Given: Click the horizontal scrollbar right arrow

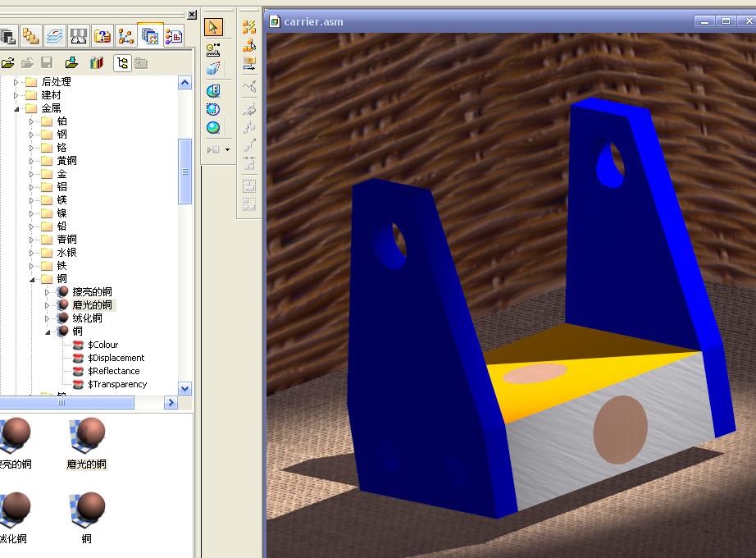Looking at the screenshot, I should click(x=171, y=403).
